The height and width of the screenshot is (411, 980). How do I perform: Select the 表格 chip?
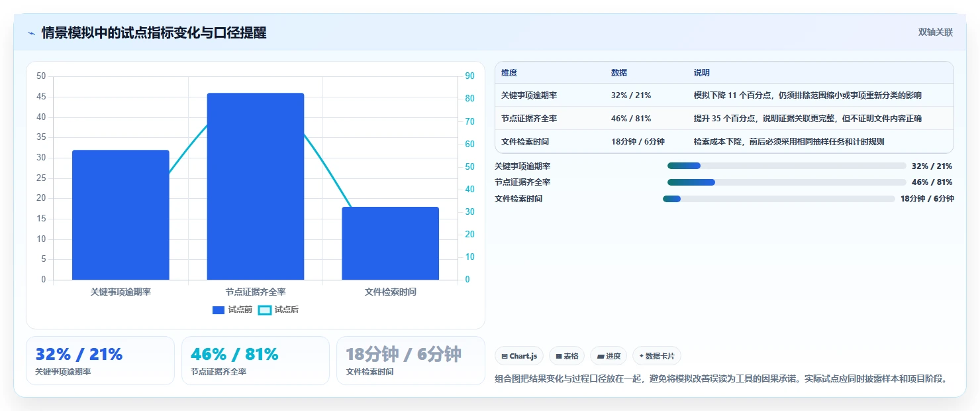(x=567, y=356)
